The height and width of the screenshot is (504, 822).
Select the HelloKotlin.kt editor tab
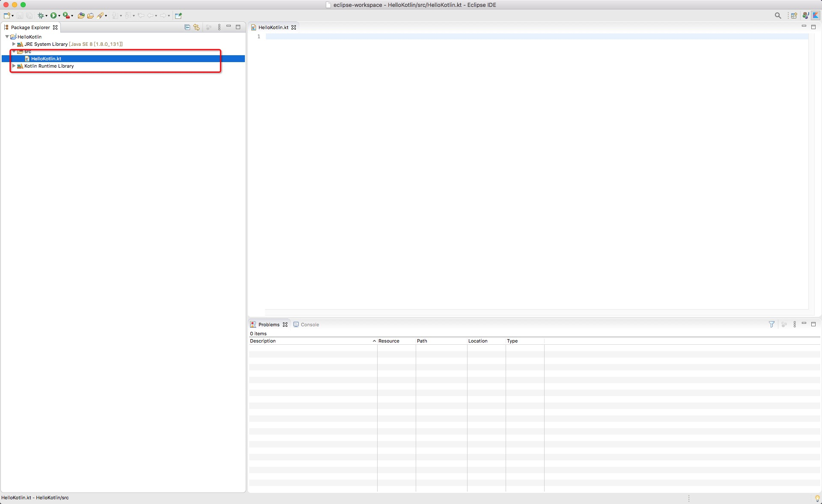pos(273,27)
